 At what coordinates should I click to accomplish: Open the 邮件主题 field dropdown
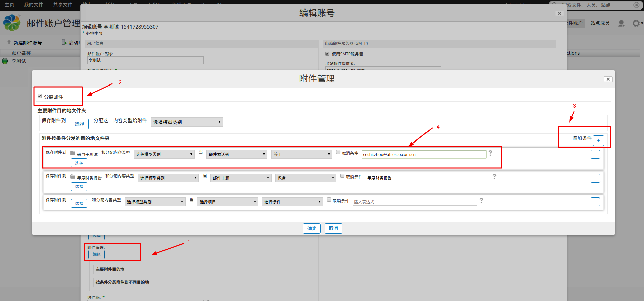(241, 178)
